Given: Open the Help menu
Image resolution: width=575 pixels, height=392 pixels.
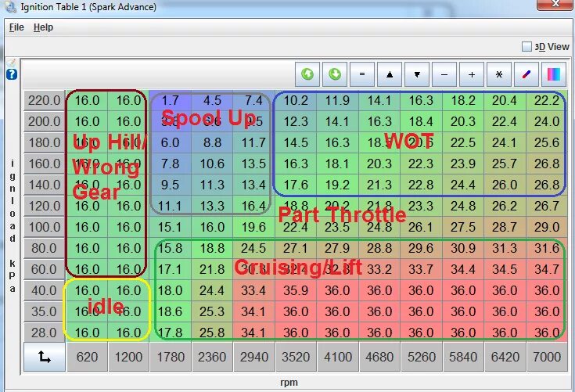Looking at the screenshot, I should pyautogui.click(x=43, y=27).
